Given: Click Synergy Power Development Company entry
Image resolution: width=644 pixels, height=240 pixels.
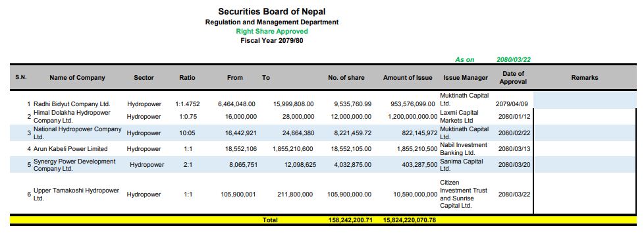Looking at the screenshot, I should [74, 165].
